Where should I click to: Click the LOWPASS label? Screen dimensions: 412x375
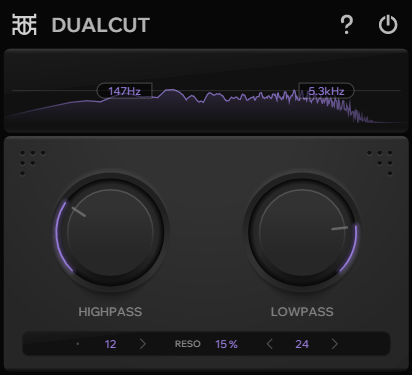click(x=302, y=312)
